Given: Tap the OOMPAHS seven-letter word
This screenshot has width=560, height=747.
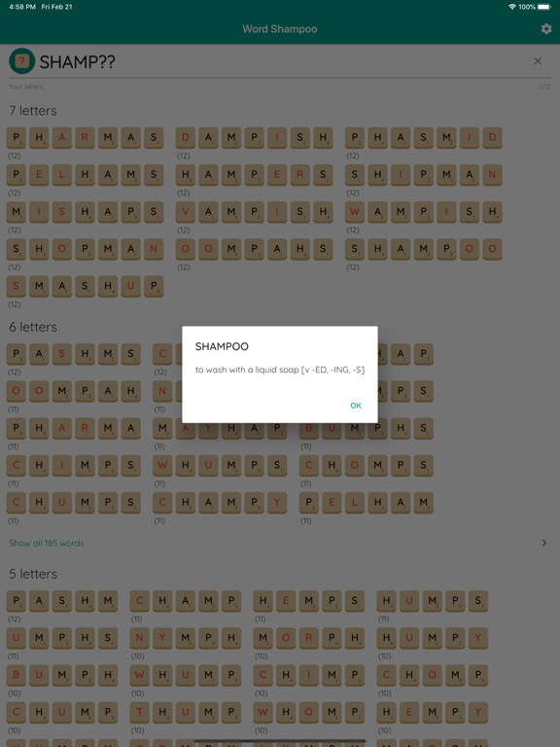Looking at the screenshot, I should [x=255, y=250].
